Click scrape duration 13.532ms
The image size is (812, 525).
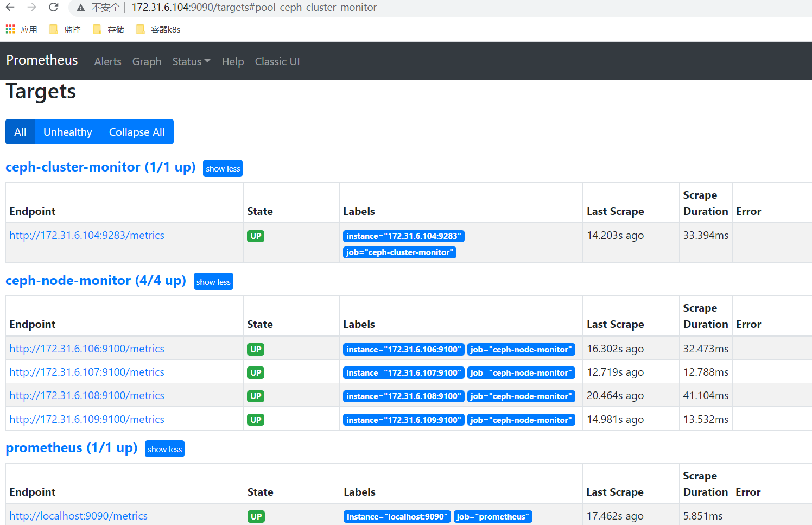[x=706, y=419]
